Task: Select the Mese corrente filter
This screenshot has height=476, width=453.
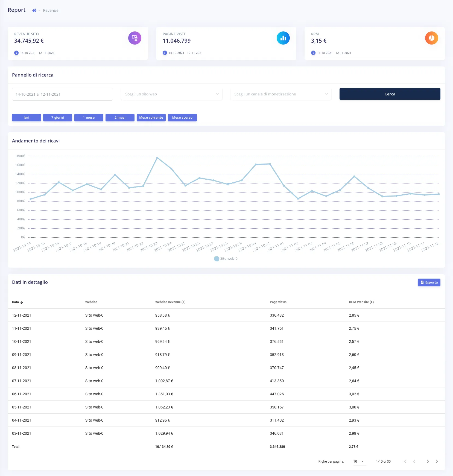Action: 151,118
